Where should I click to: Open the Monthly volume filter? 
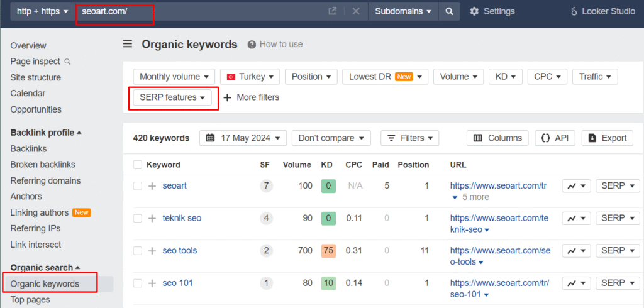[x=174, y=77]
